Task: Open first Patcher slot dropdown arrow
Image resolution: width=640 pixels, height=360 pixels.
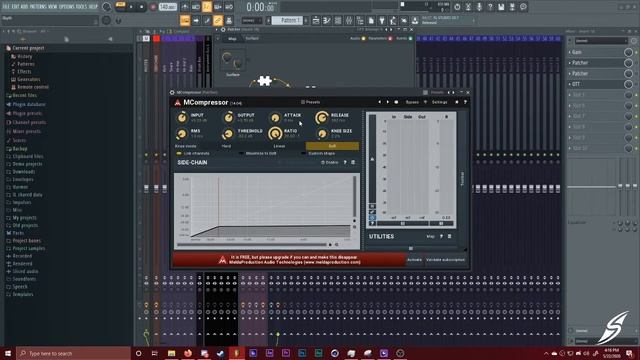Action: coord(570,63)
